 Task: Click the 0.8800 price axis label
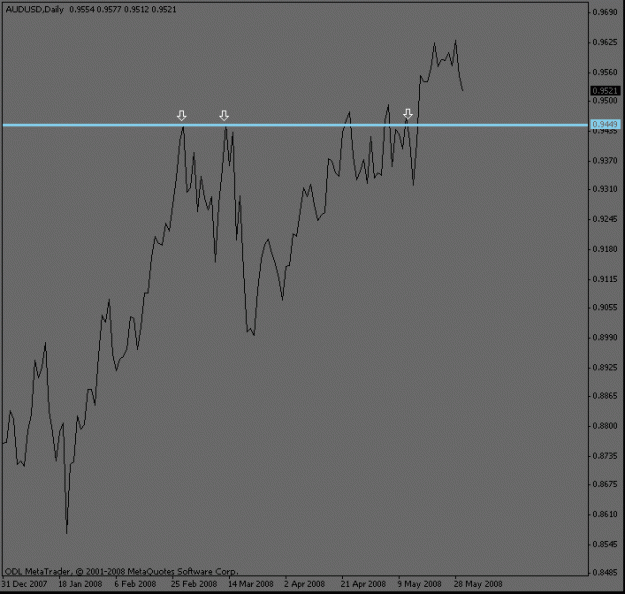(x=605, y=426)
